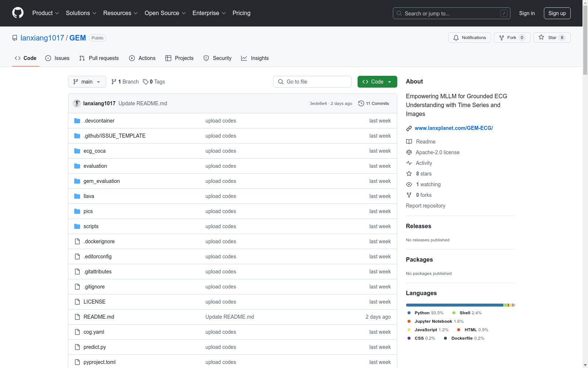Click the star icon beside 8 stars
Image resolution: width=588 pixels, height=368 pixels.
409,174
